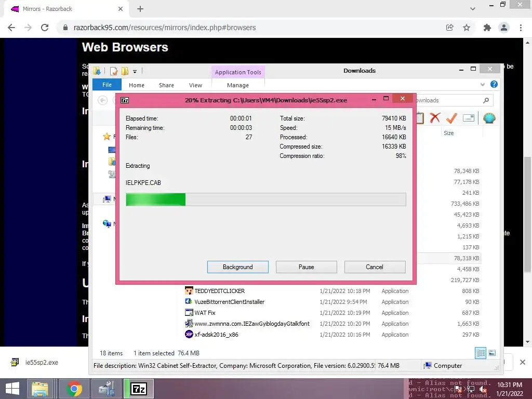Select the Mirrors - Razorback tab
The height and width of the screenshot is (399, 532).
point(66,9)
